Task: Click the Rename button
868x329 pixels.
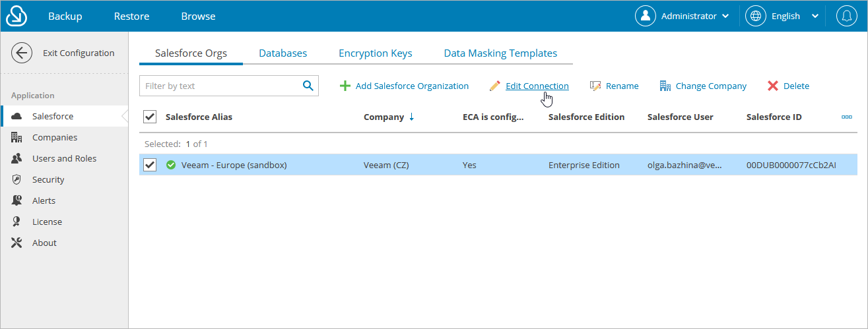Action: [614, 86]
